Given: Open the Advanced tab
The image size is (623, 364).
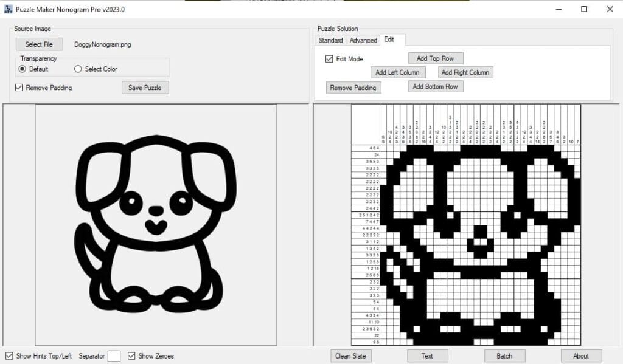Looking at the screenshot, I should (x=363, y=41).
